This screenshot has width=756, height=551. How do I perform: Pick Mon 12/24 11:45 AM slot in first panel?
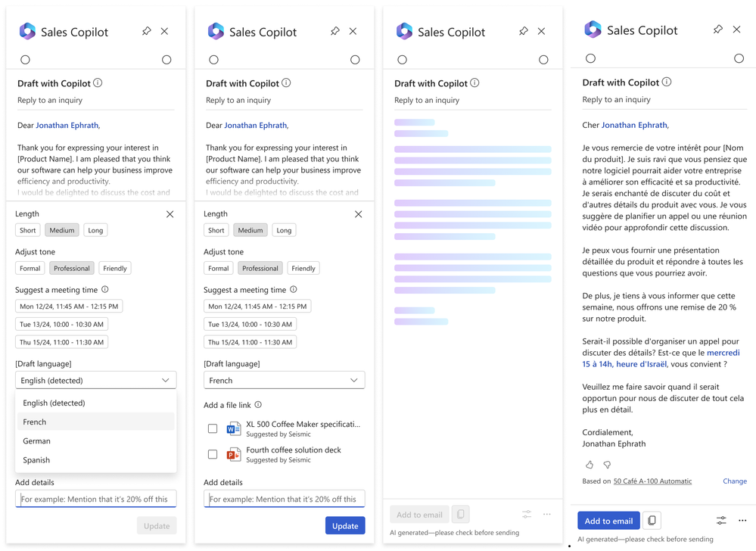click(x=69, y=307)
